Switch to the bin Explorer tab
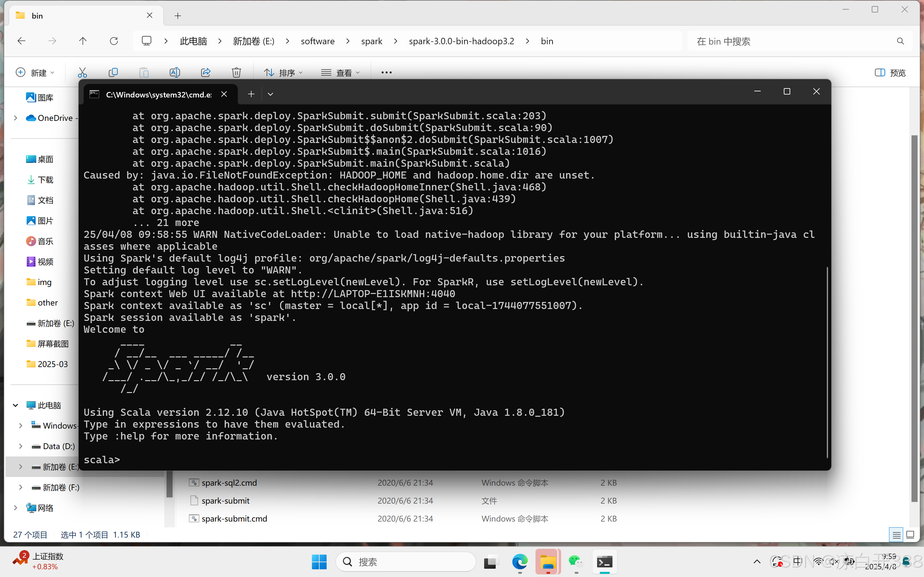924x577 pixels. [38, 16]
